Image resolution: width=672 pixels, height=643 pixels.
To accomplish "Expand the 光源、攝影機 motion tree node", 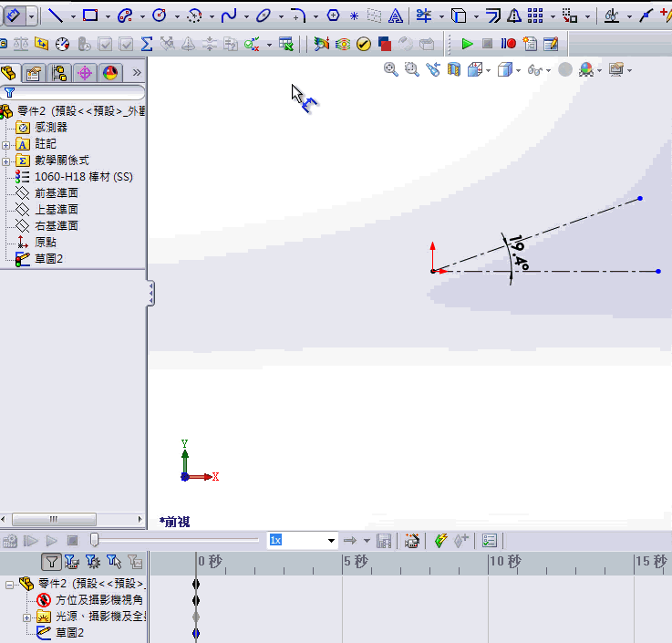I will tap(26, 617).
